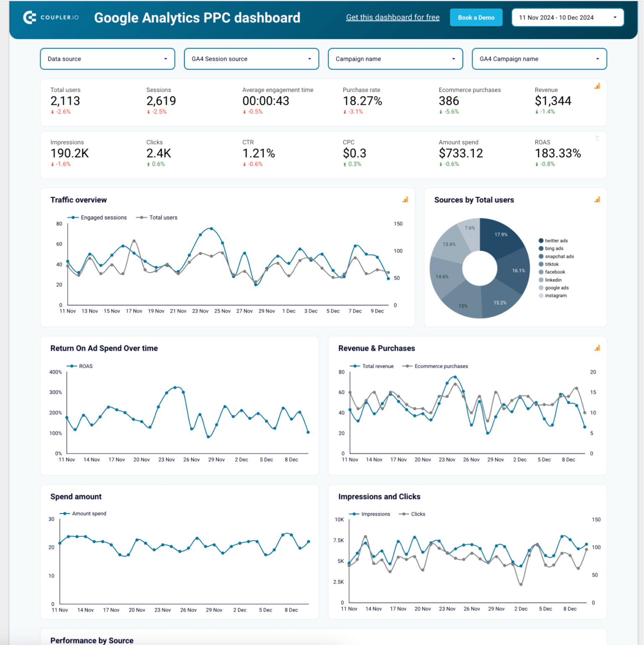
Task: Click the Google Analytics icon on Revenue & Purchases chart
Action: point(597,348)
